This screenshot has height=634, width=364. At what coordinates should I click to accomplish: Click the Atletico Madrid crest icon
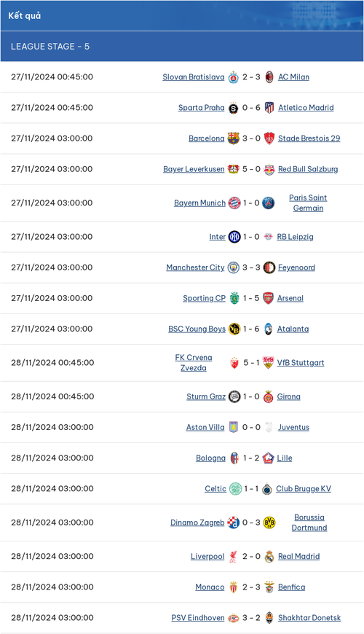point(269,108)
